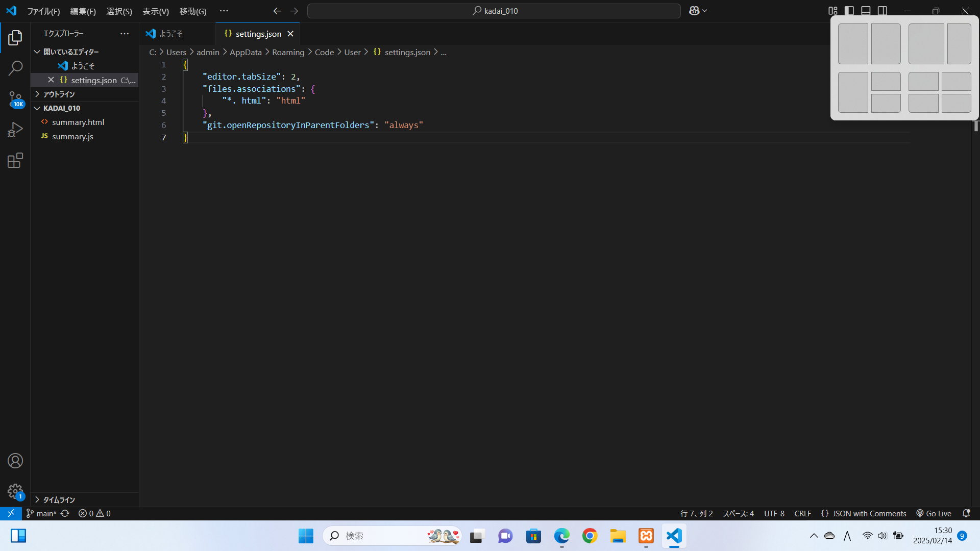Open the Run and Debug view
980x551 pixels.
(15, 130)
